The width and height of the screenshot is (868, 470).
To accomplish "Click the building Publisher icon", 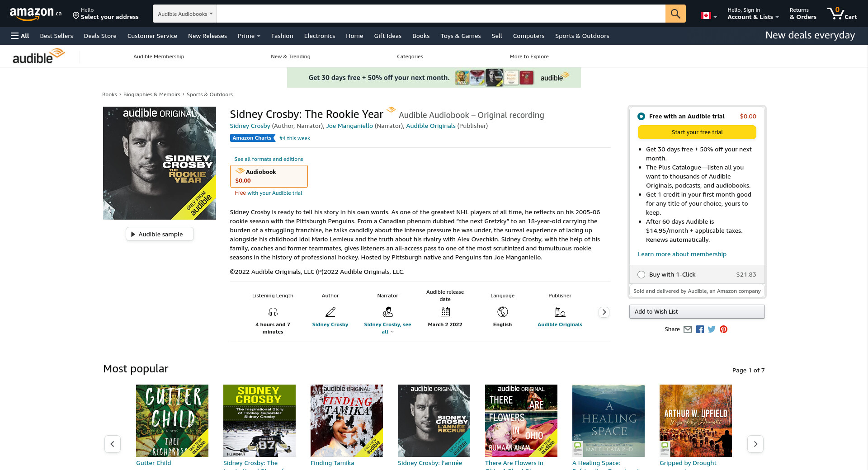I will pos(560,312).
